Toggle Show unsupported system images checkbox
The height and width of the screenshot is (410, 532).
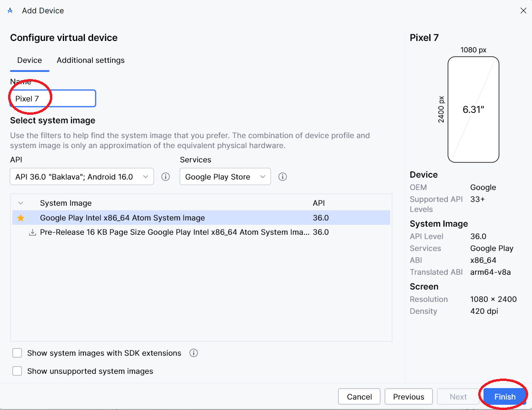[x=18, y=371]
